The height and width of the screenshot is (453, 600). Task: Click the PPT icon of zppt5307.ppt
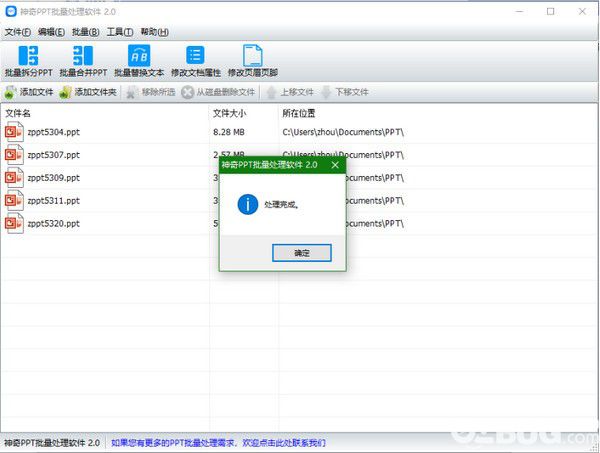pyautogui.click(x=14, y=155)
